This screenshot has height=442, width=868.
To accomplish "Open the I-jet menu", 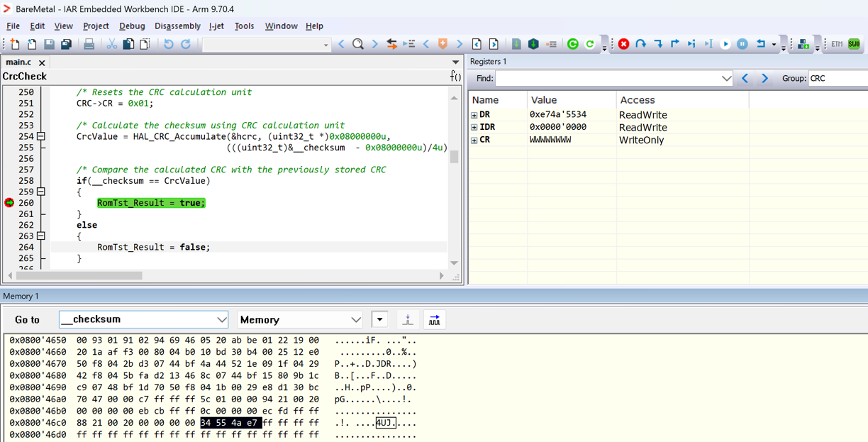I will pos(217,26).
